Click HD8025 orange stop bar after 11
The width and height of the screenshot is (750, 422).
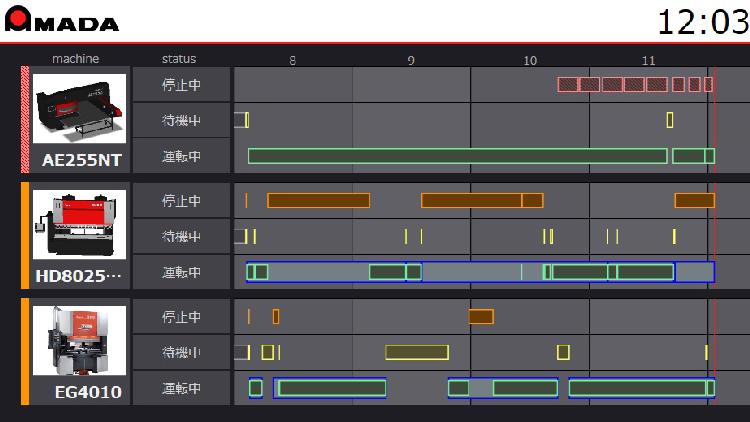point(695,200)
